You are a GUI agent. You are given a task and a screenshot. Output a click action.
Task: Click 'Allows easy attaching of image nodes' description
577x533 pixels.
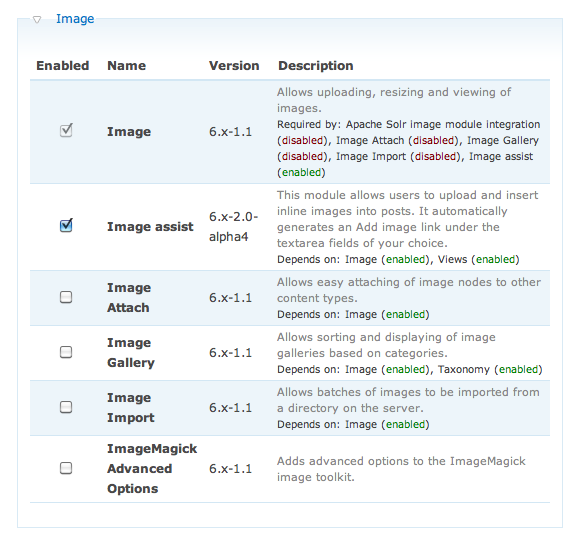pos(409,290)
